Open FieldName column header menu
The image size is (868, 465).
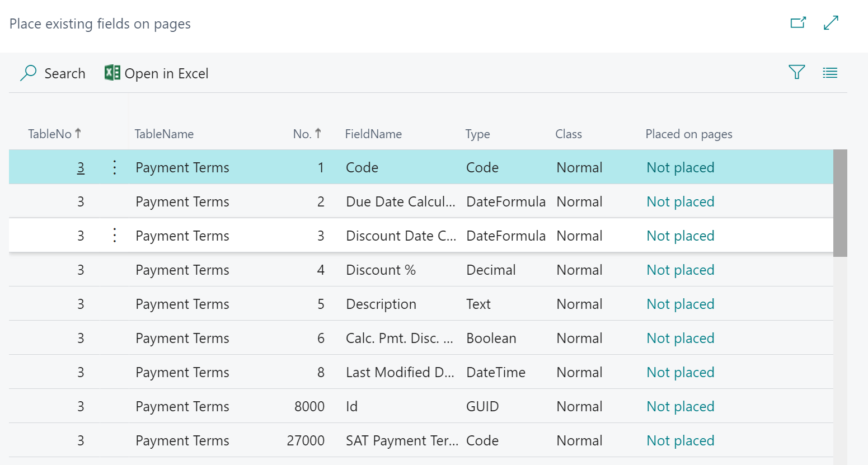point(373,134)
